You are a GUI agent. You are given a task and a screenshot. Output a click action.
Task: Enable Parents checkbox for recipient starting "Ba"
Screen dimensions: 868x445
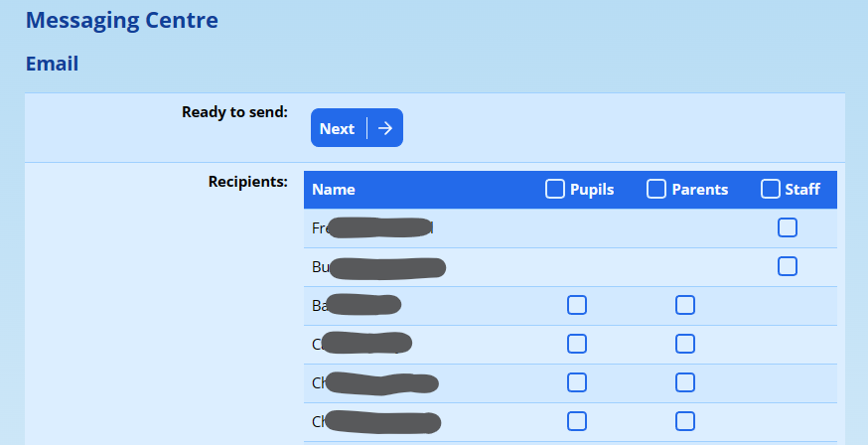[685, 305]
